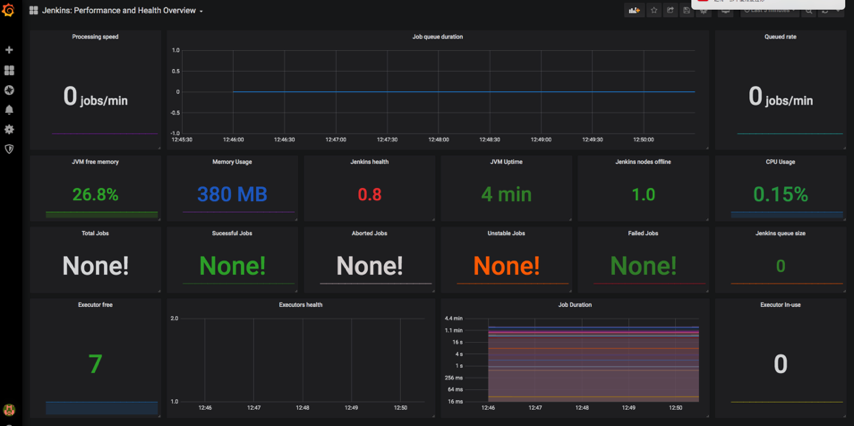854x426 pixels.
Task: Open the Alerting bell icon
Action: click(x=9, y=110)
